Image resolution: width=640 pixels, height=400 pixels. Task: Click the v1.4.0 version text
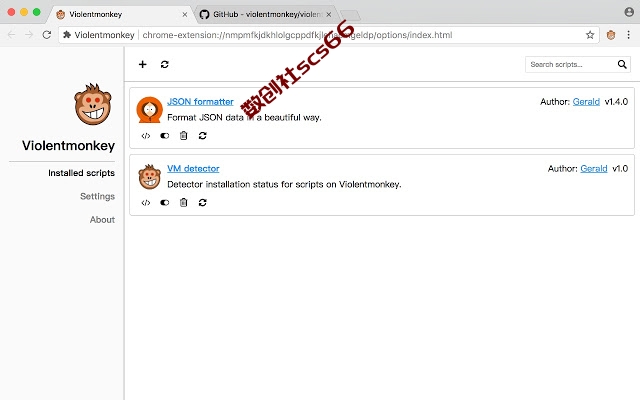(616, 102)
